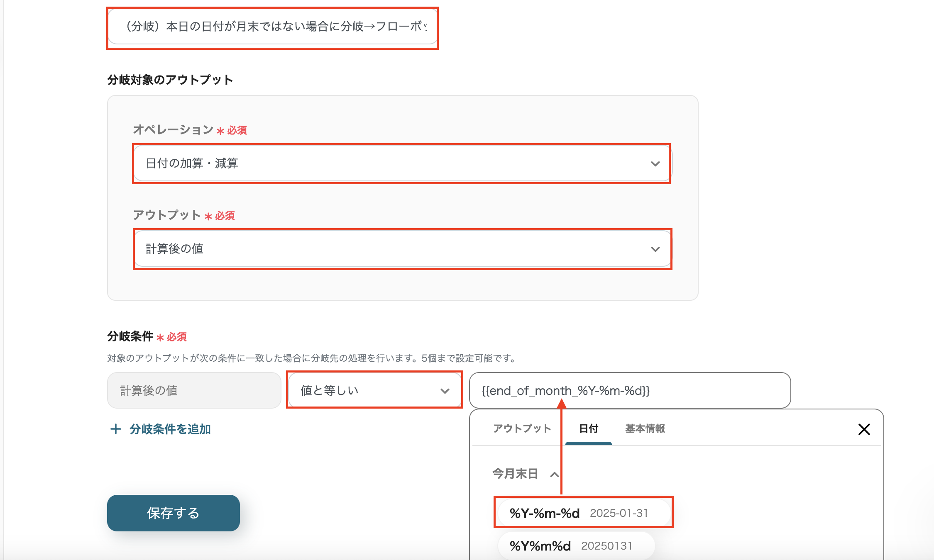Viewport: 934px width, 560px height.
Task: Switch to the アウトプット tab
Action: (x=522, y=429)
